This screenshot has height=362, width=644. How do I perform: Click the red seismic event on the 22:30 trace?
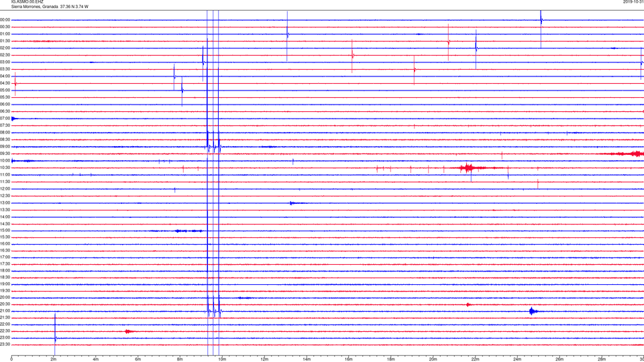[x=129, y=331]
